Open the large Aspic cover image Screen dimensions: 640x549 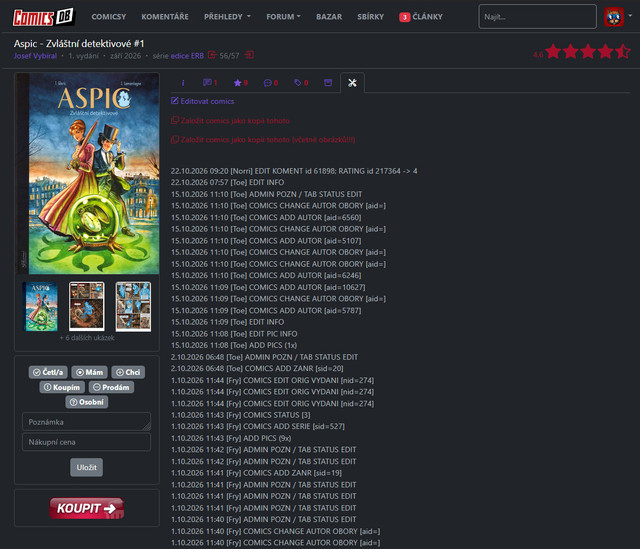[87, 173]
